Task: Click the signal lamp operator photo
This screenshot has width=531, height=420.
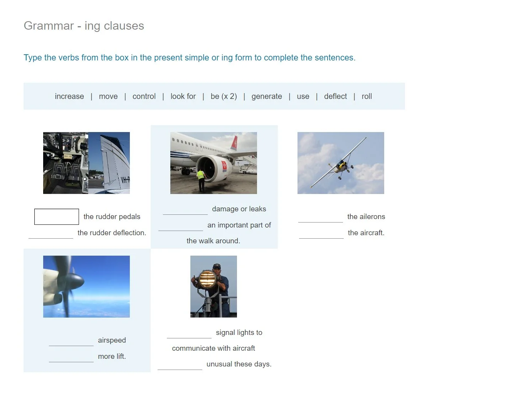Action: [213, 286]
